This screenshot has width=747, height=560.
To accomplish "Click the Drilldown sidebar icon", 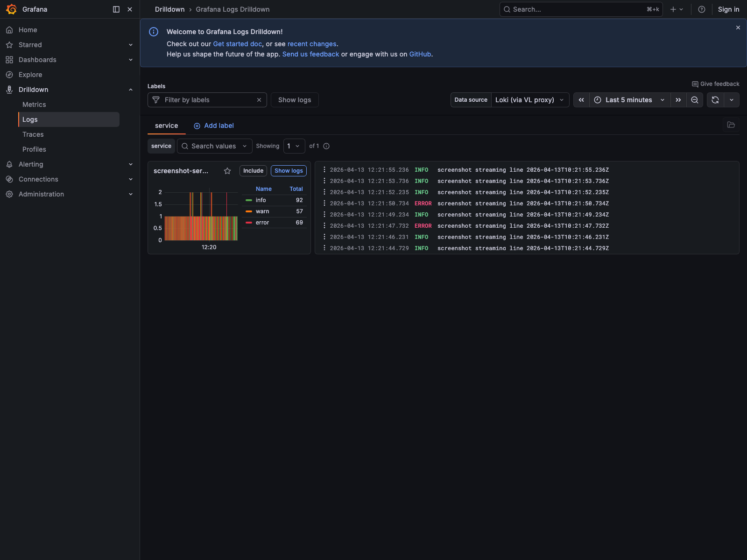I will pos(9,90).
